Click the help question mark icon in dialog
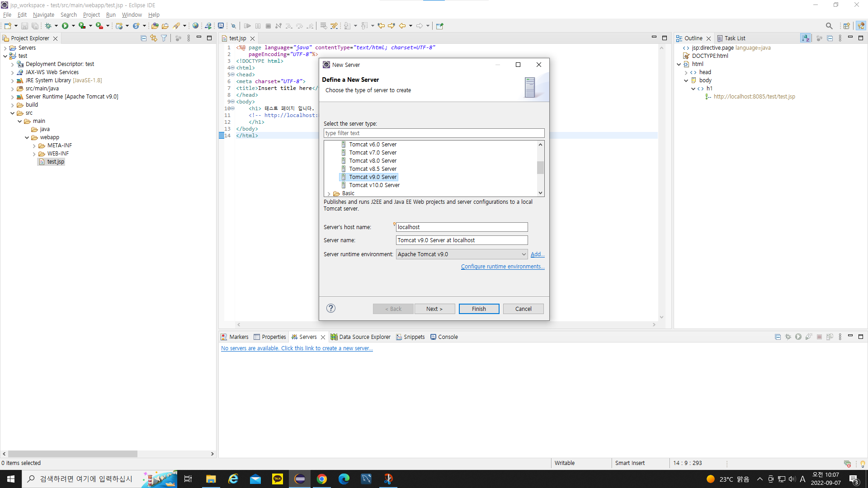The width and height of the screenshot is (868, 488). coord(331,308)
